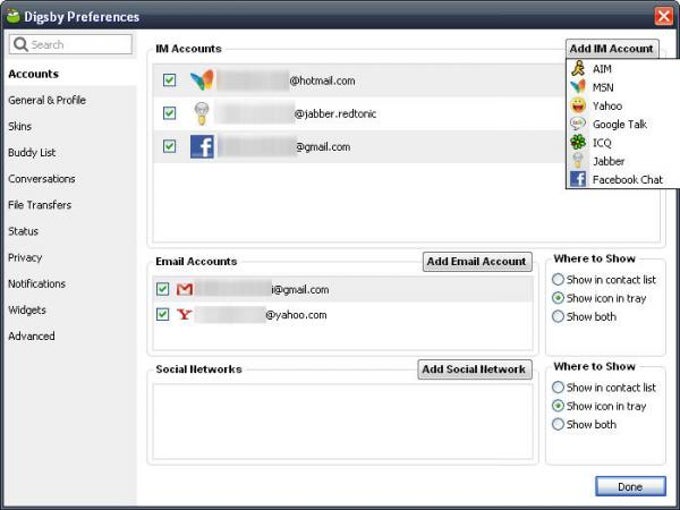Select the @jabber.redtonic account row text
The height and width of the screenshot is (510, 680).
(335, 114)
